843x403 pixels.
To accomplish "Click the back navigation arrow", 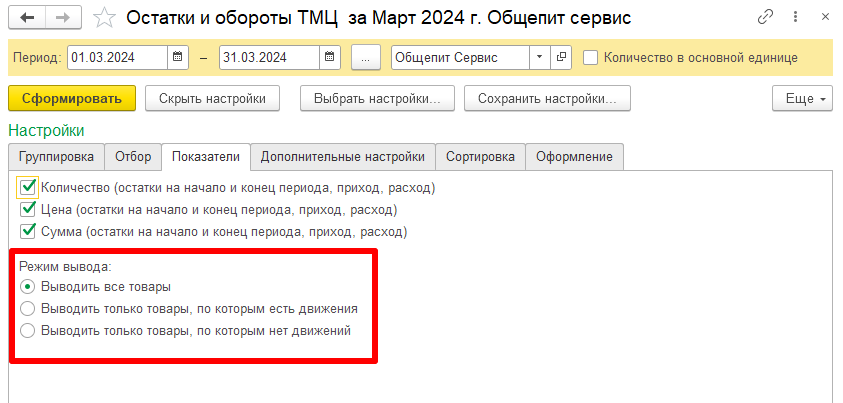I will [27, 18].
